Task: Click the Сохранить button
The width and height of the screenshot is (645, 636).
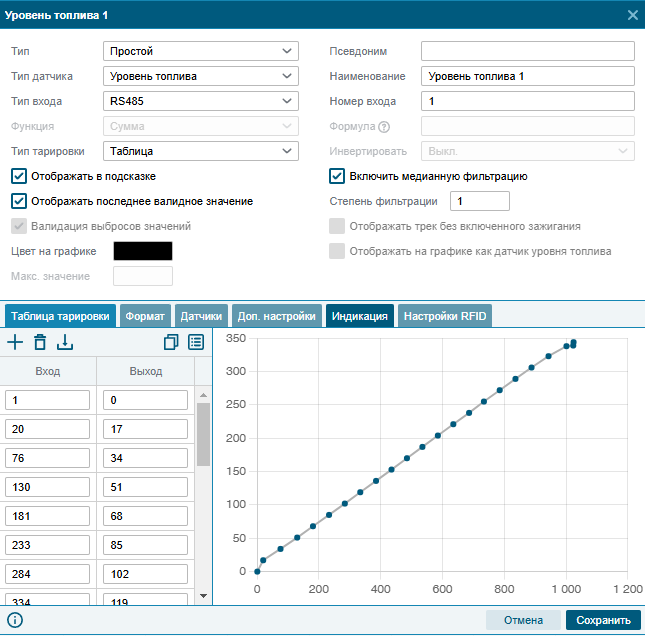Action: click(603, 620)
